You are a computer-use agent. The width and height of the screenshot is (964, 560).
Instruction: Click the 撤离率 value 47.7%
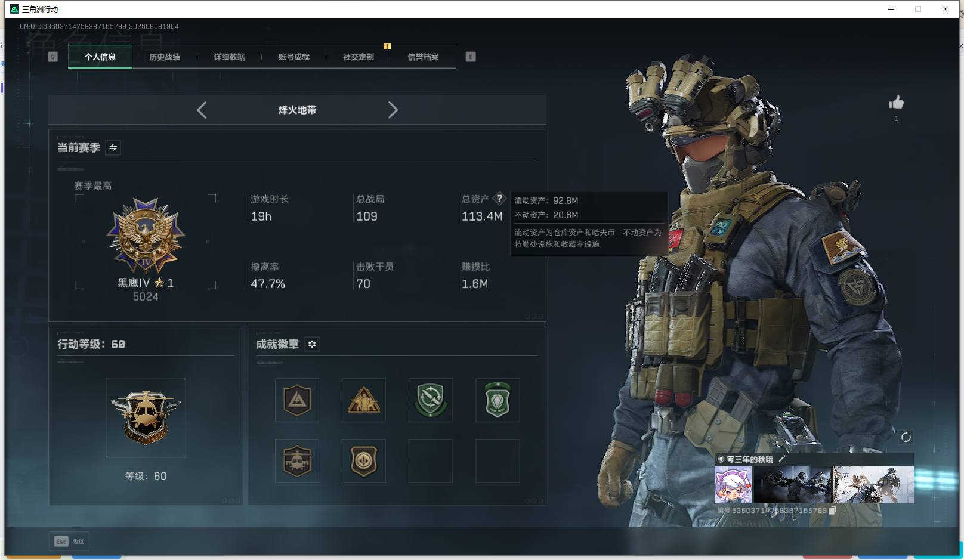click(x=268, y=284)
